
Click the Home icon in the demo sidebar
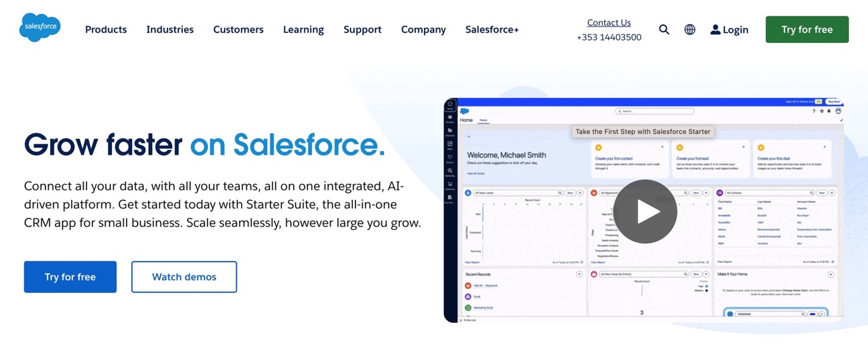[x=450, y=104]
